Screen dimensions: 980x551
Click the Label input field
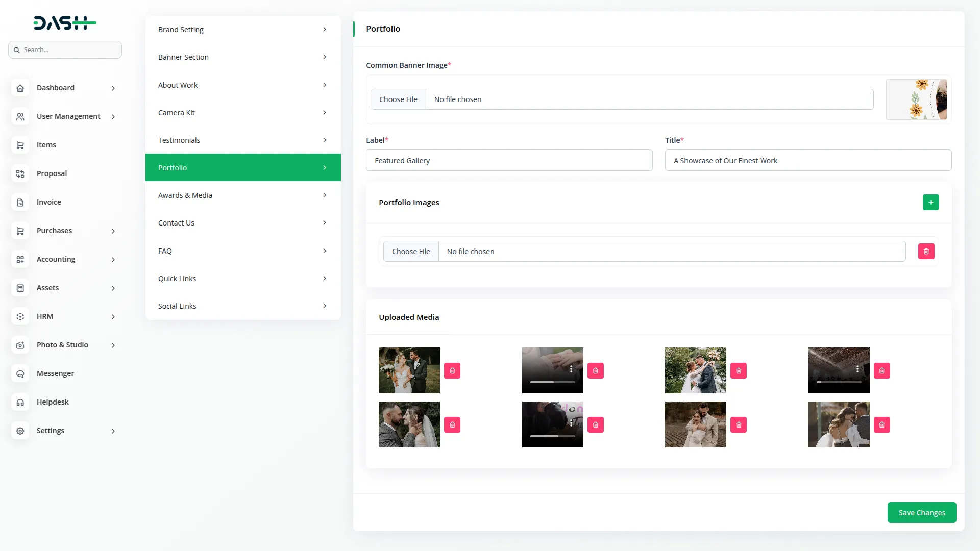509,161
